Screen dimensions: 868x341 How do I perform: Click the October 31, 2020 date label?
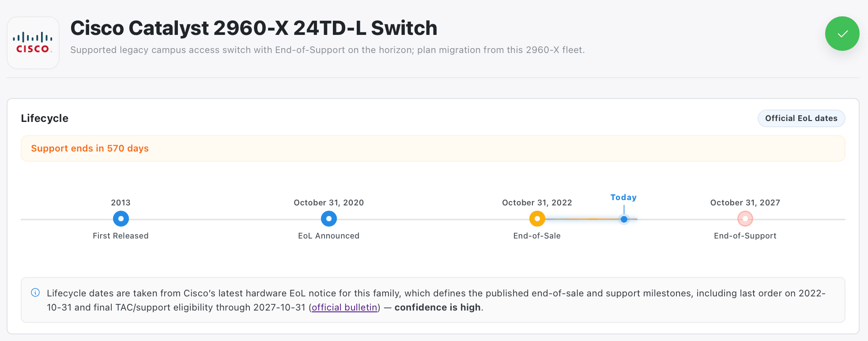coord(328,203)
